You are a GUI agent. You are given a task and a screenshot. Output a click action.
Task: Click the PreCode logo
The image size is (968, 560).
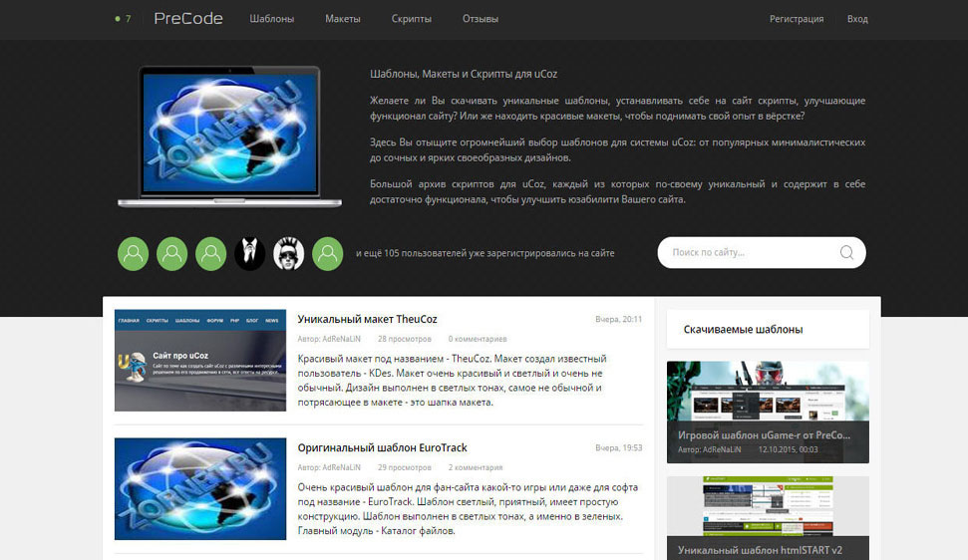click(x=188, y=19)
